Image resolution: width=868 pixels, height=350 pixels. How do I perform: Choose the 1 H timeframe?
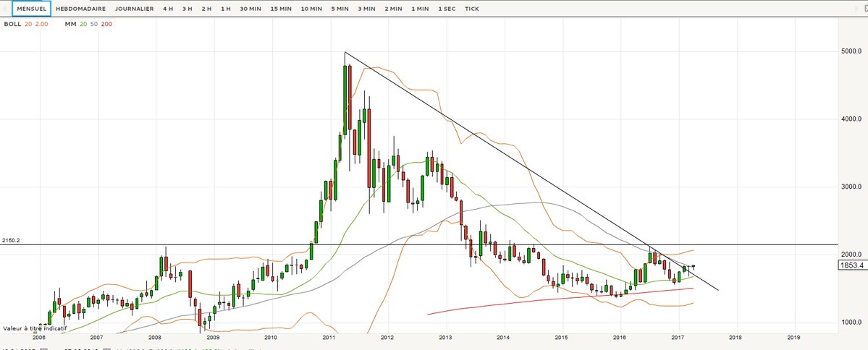click(226, 9)
